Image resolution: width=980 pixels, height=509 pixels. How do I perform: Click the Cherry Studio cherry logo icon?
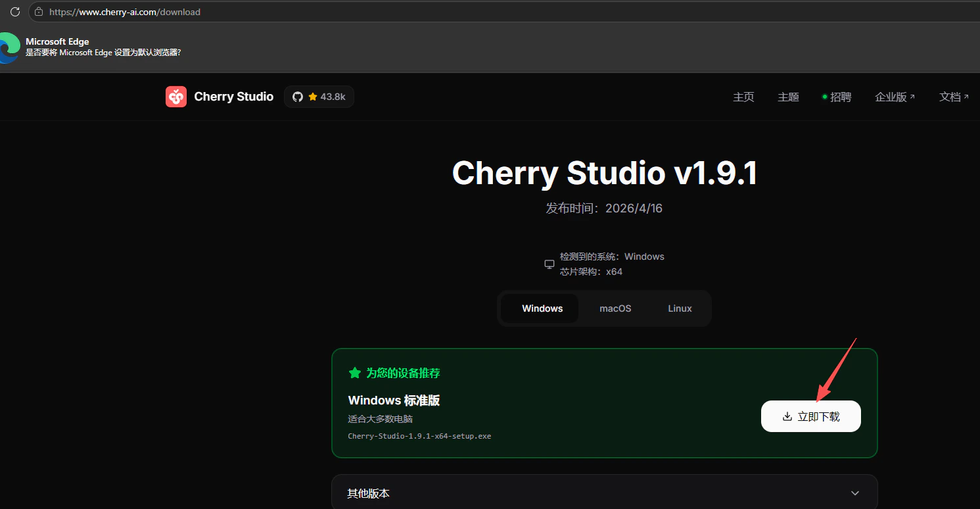[176, 97]
